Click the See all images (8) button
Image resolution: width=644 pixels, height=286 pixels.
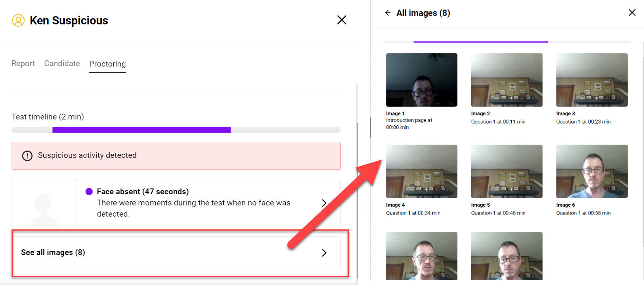coord(176,253)
